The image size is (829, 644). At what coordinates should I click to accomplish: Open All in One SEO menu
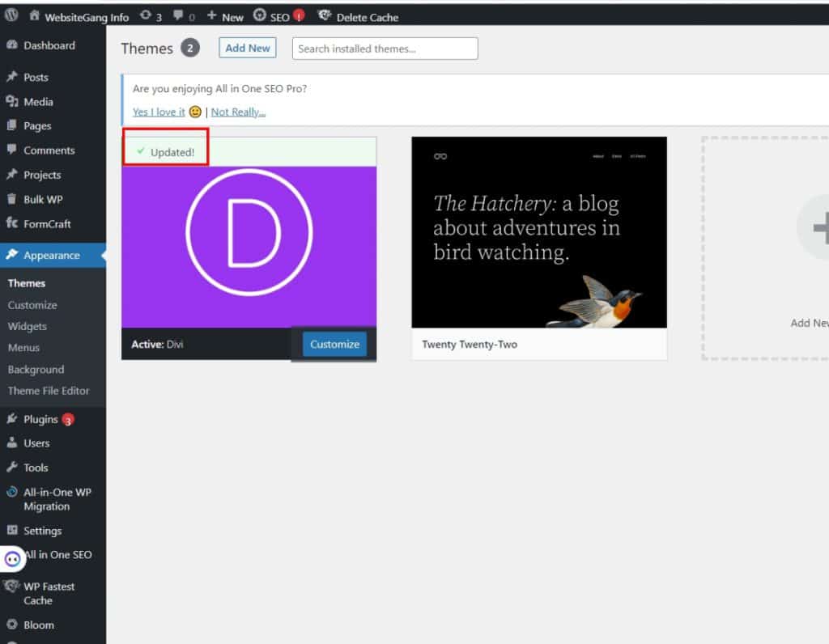tap(58, 555)
